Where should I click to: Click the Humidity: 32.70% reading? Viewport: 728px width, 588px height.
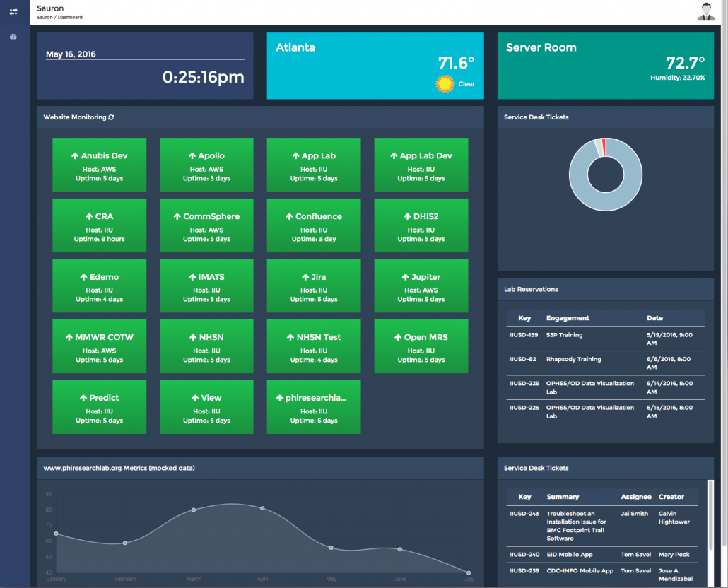pos(678,78)
